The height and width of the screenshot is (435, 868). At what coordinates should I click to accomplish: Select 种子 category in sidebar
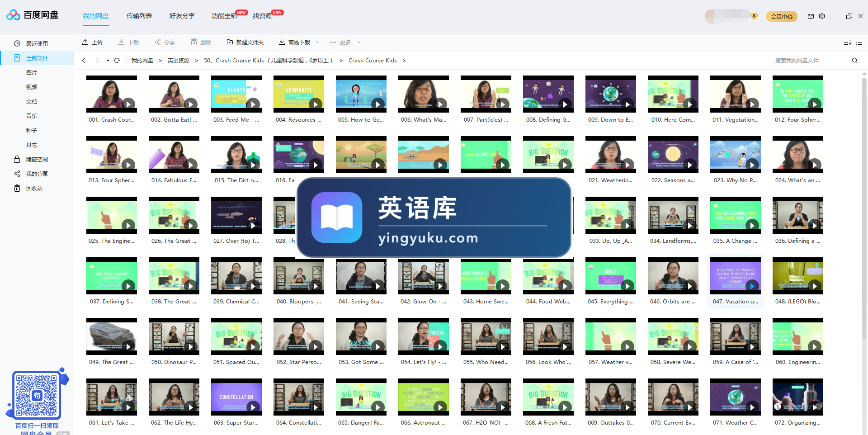pos(32,130)
